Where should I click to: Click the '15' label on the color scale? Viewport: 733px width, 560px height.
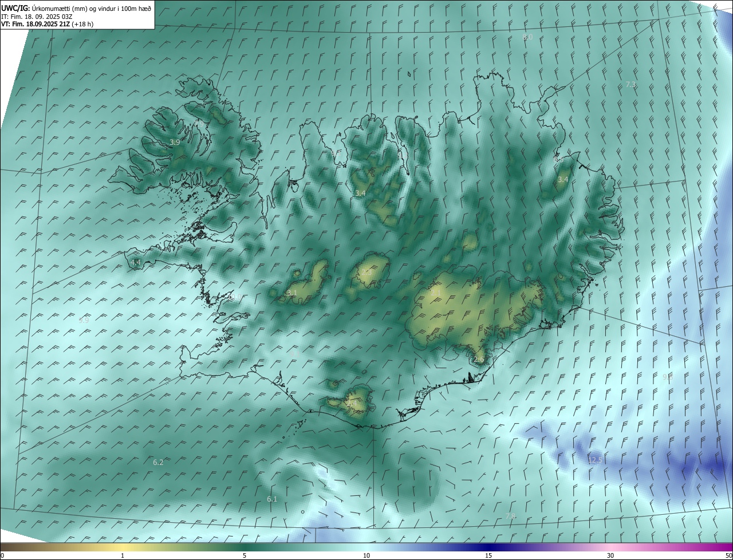click(488, 556)
